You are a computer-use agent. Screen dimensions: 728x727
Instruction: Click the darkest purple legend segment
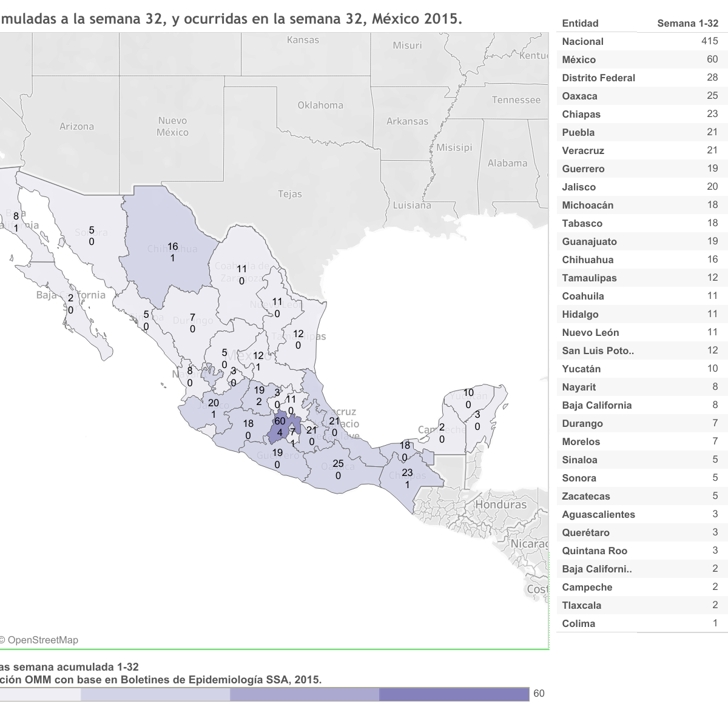(454, 694)
